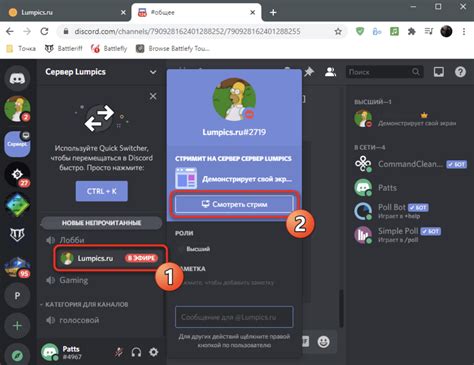
Task: Open green music note extension
Action: click(394, 31)
